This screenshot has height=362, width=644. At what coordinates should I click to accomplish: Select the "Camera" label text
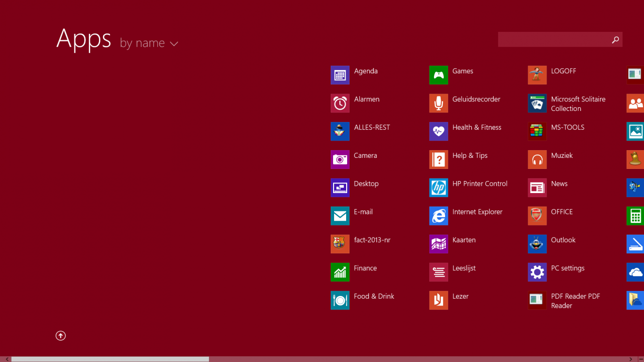(x=365, y=155)
